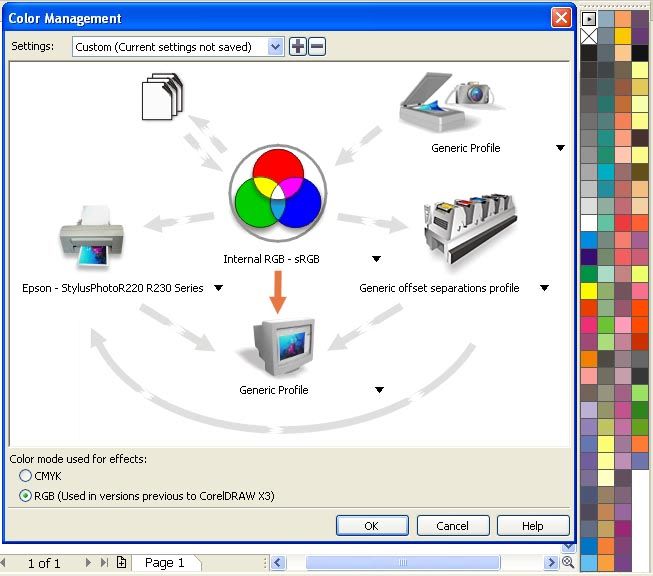Expand Generic offset separations profile dropdown
Viewport: 653px width, 576px height.
[544, 288]
